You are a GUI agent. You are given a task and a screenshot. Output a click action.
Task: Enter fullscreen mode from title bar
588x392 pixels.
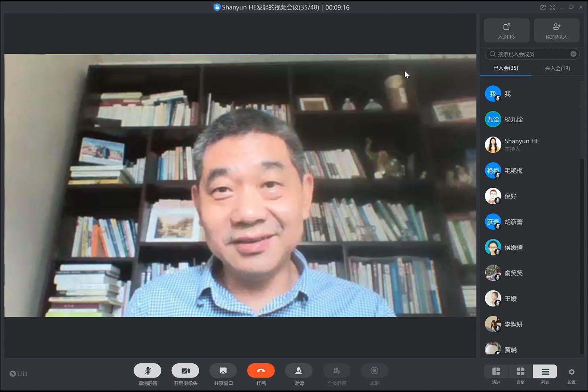[x=552, y=7]
